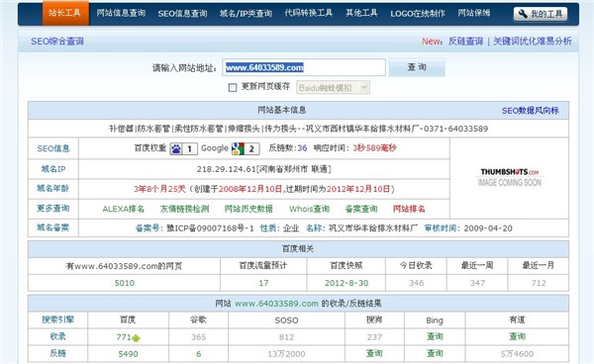The width and height of the screenshot is (594, 364).
Task: Click the wrench icon on 我的工具
Action: click(x=523, y=14)
